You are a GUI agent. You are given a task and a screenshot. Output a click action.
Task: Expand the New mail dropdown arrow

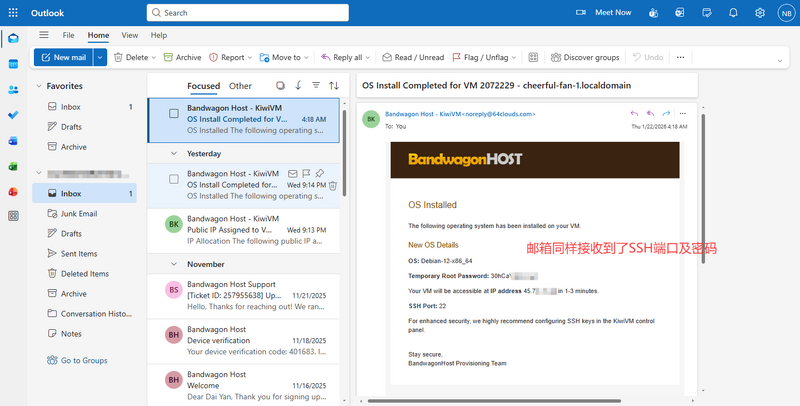tap(100, 58)
